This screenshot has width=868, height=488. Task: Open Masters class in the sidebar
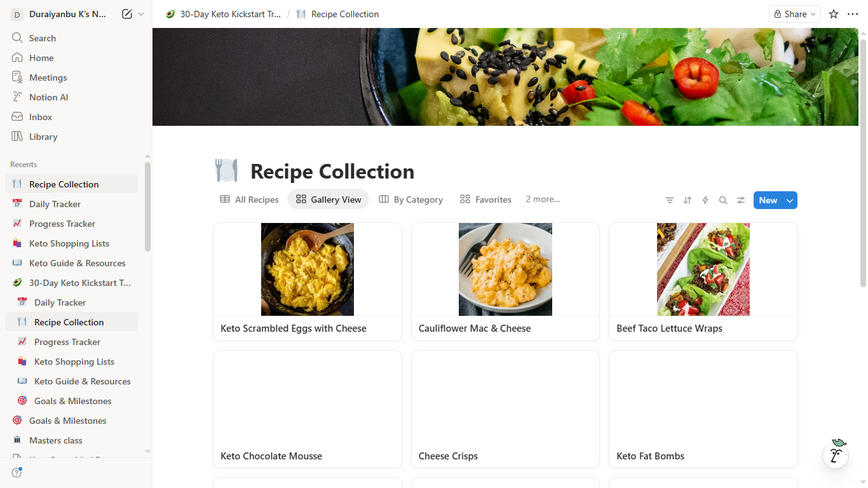(x=71, y=440)
